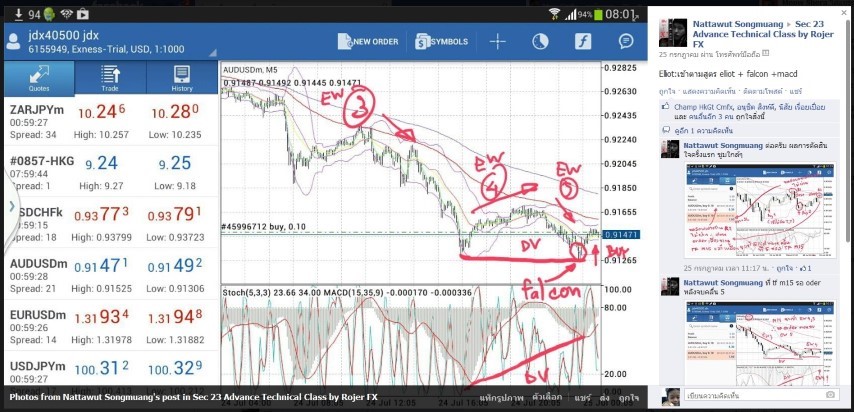This screenshot has width=854, height=412.
Task: Tap the AUDUSDm, M5 chart title
Action: (250, 70)
